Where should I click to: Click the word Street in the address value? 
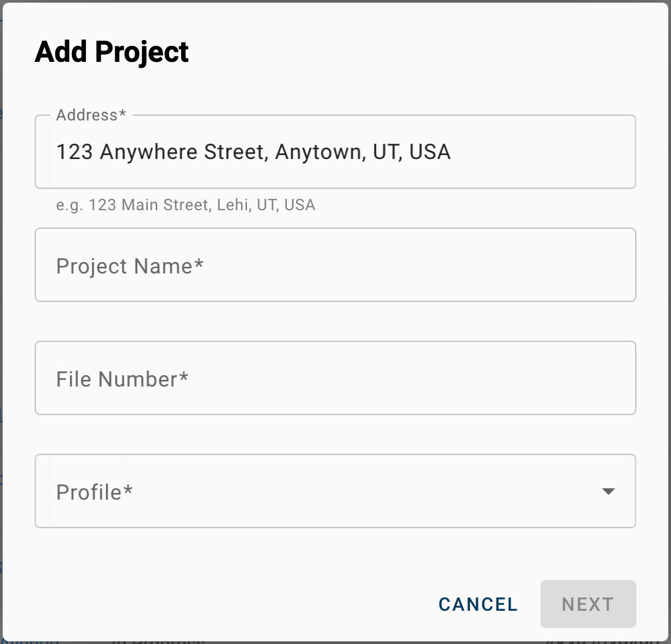pos(236,152)
